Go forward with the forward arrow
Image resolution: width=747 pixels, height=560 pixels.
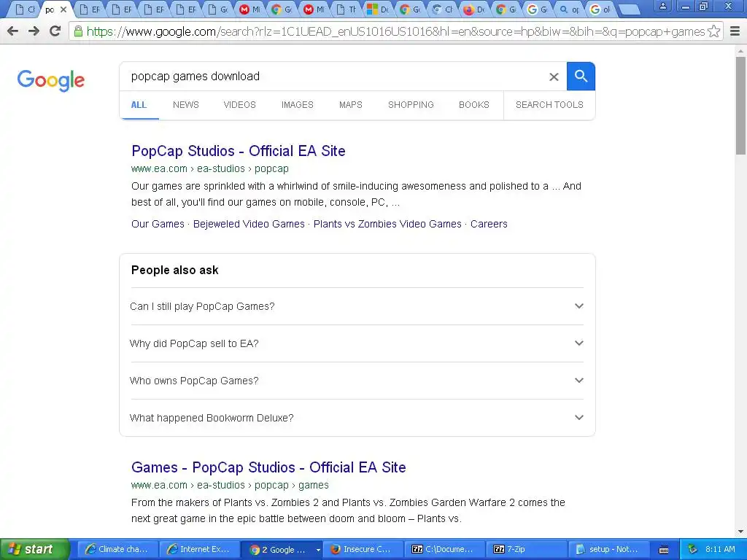34,31
